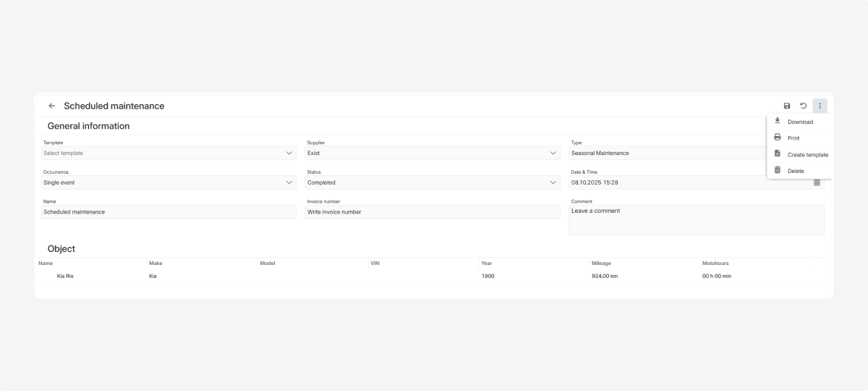
Task: Open the Supplier dropdown
Action: coord(553,154)
